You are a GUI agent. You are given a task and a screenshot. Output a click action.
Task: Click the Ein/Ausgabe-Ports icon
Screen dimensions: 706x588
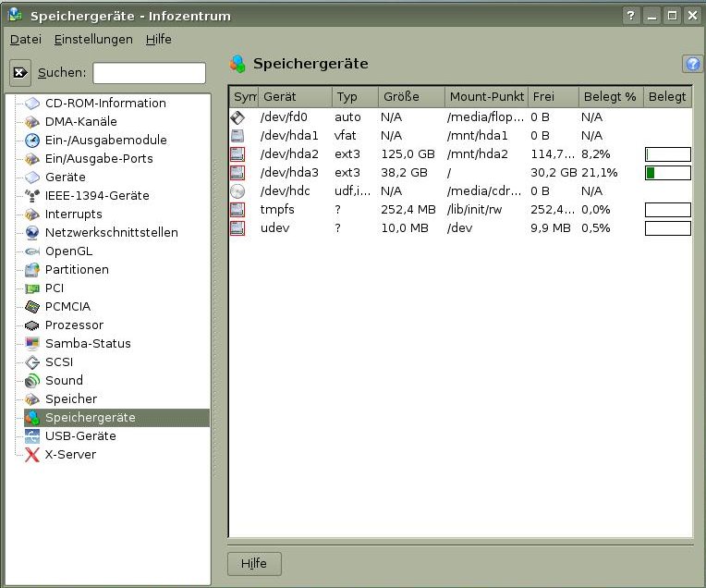tap(32, 159)
